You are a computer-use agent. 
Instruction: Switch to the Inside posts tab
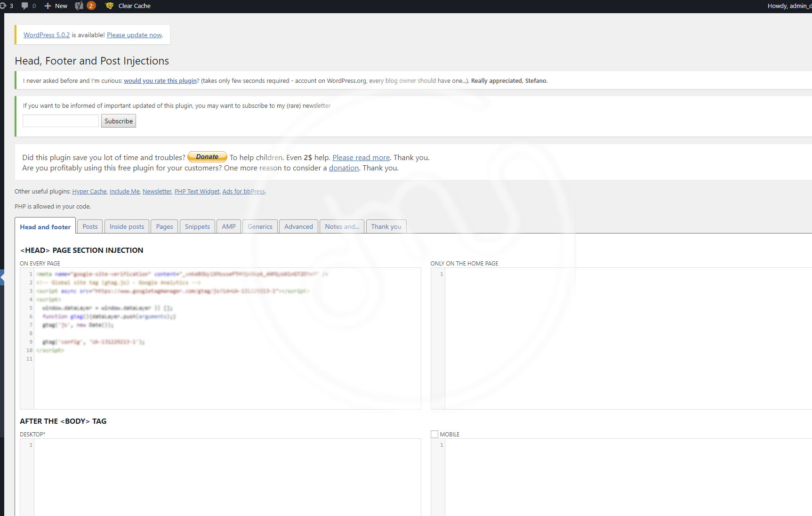point(127,226)
